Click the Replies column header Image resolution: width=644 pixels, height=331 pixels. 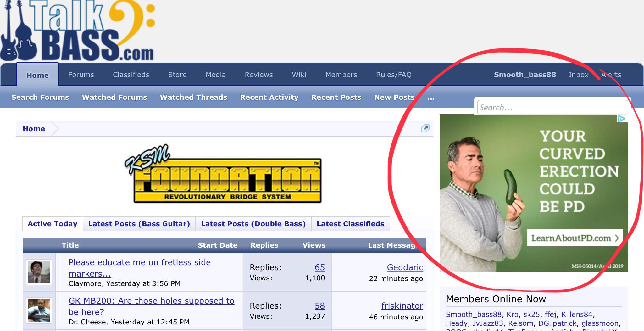coord(264,245)
